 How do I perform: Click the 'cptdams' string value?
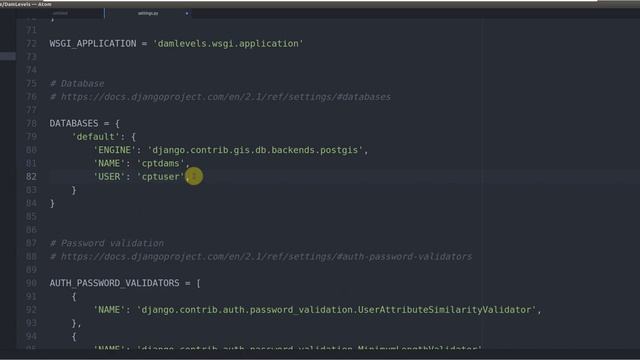161,163
